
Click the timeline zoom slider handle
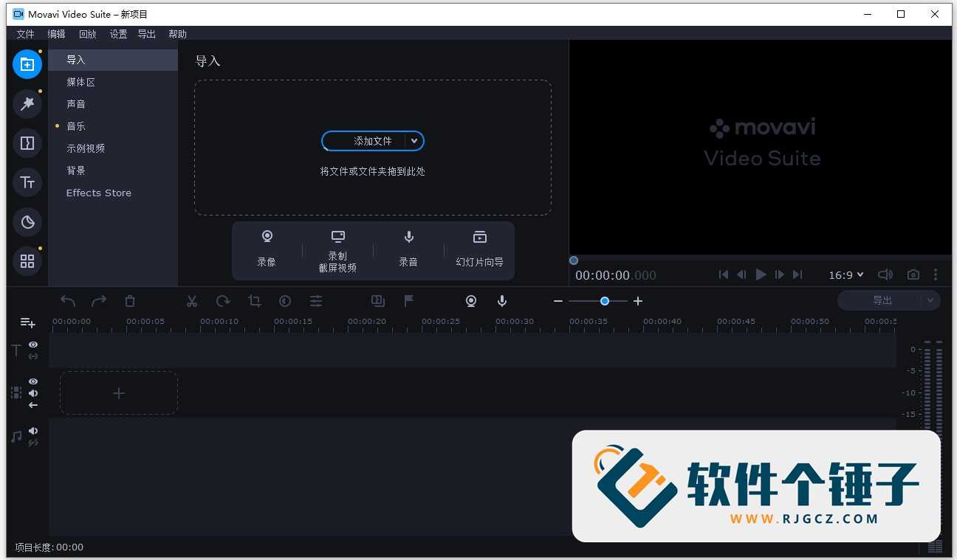tap(605, 301)
